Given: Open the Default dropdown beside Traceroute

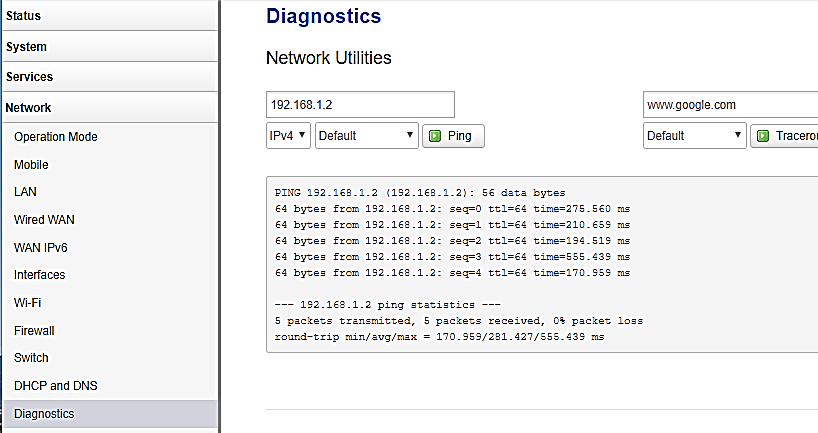Looking at the screenshot, I should (695, 136).
